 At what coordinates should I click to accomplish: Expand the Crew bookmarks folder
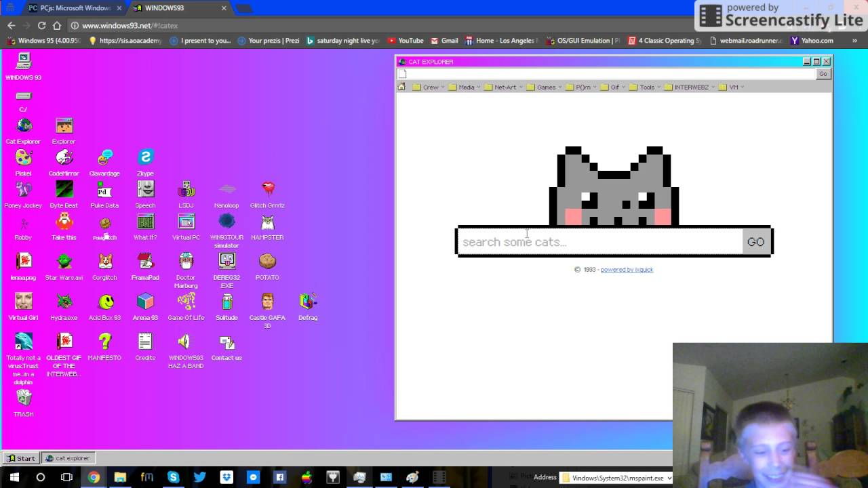point(429,87)
